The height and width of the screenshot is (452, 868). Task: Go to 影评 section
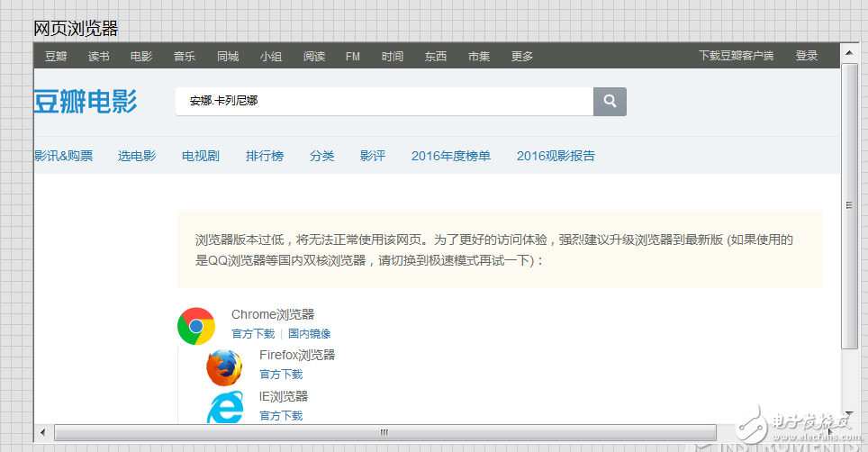click(373, 156)
